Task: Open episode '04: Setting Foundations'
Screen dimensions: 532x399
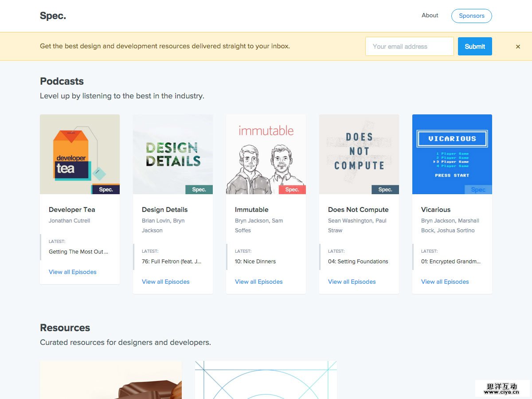Action: coord(358,262)
